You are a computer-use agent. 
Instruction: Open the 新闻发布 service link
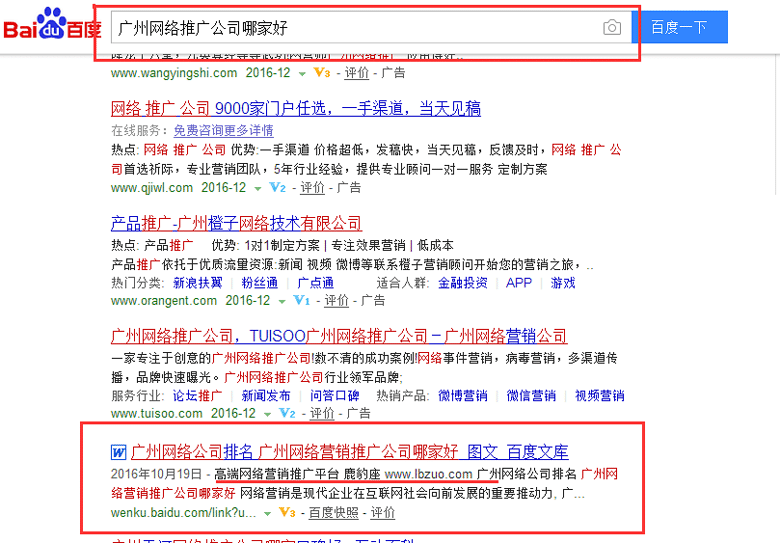(266, 396)
